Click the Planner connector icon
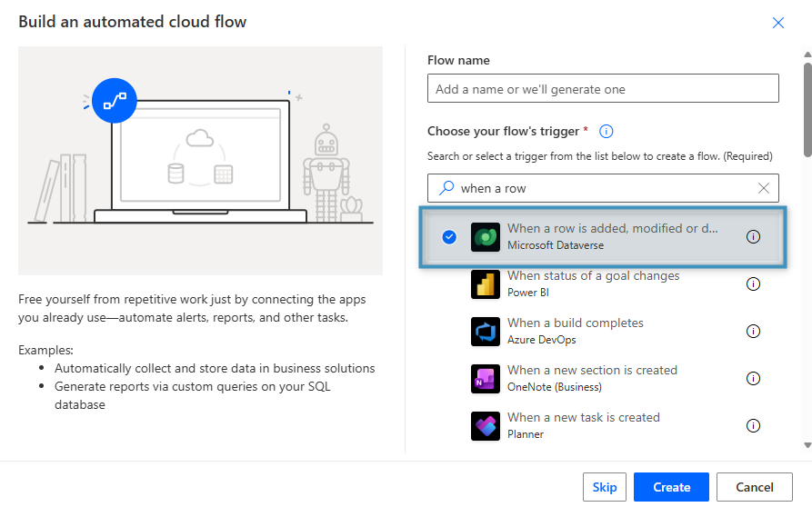This screenshot has height=507, width=812. click(x=486, y=426)
